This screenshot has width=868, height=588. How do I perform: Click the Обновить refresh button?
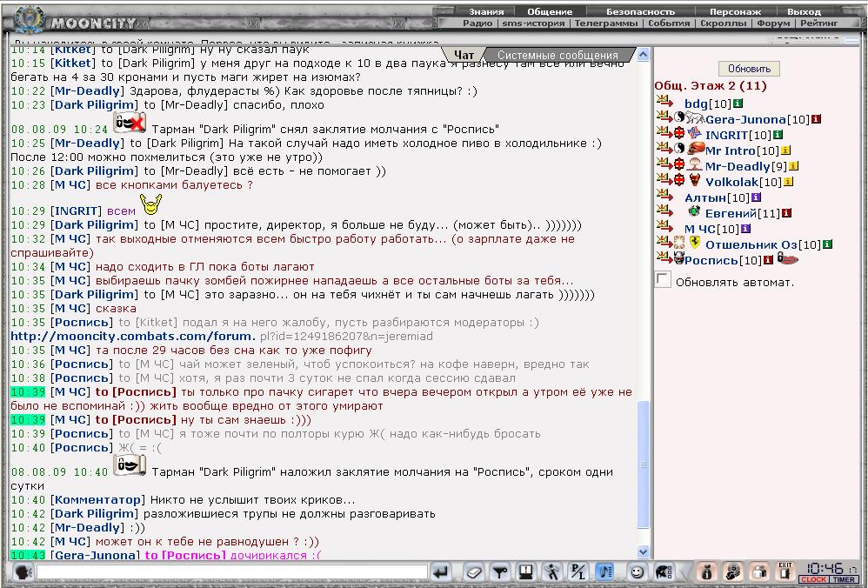(x=749, y=69)
